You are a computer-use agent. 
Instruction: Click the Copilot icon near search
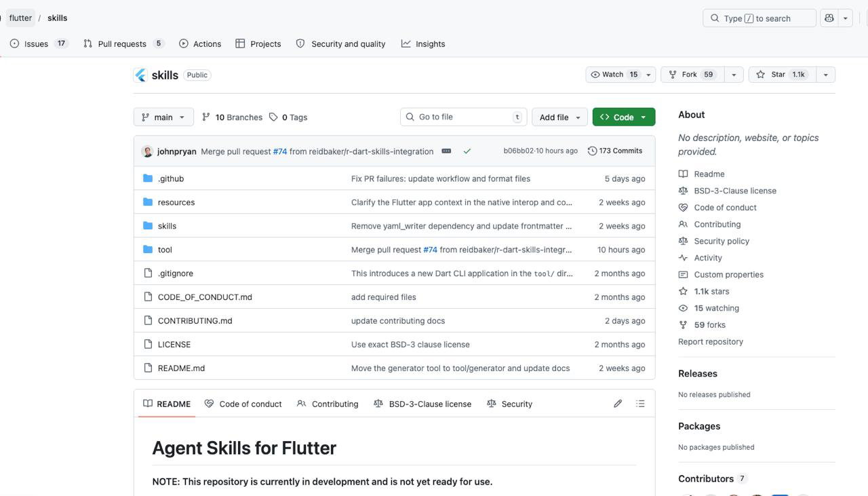click(x=829, y=18)
